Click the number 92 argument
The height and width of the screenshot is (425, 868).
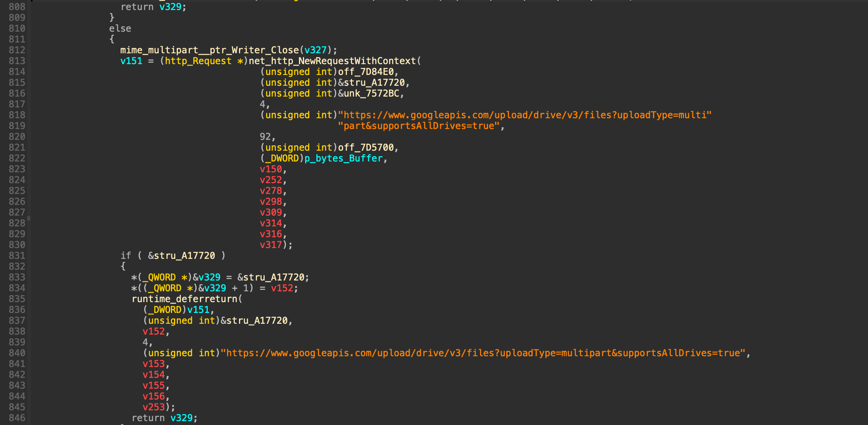[265, 136]
